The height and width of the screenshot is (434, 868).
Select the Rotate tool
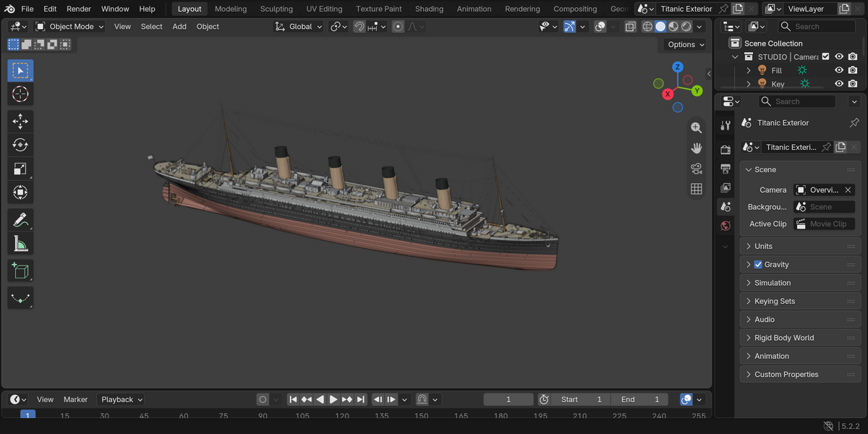point(20,145)
